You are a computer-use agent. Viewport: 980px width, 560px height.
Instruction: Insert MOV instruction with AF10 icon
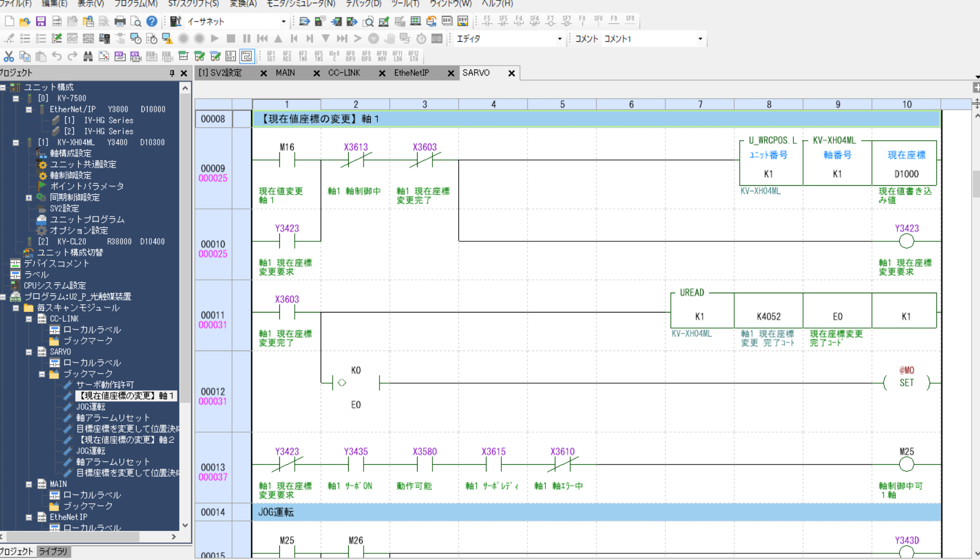pyautogui.click(x=382, y=56)
